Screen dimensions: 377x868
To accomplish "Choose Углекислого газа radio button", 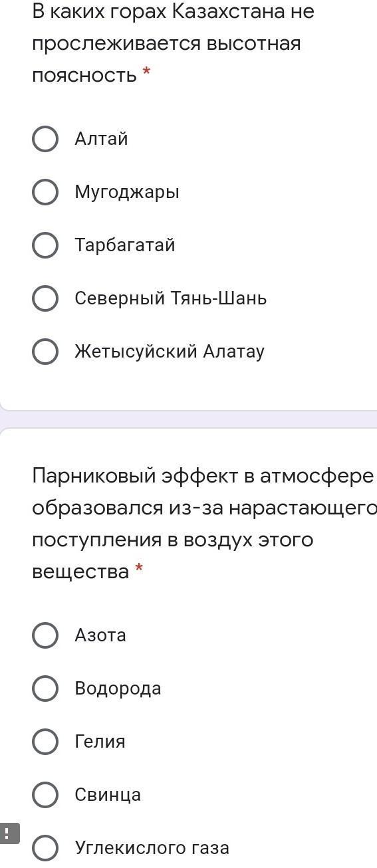I will [45, 848].
